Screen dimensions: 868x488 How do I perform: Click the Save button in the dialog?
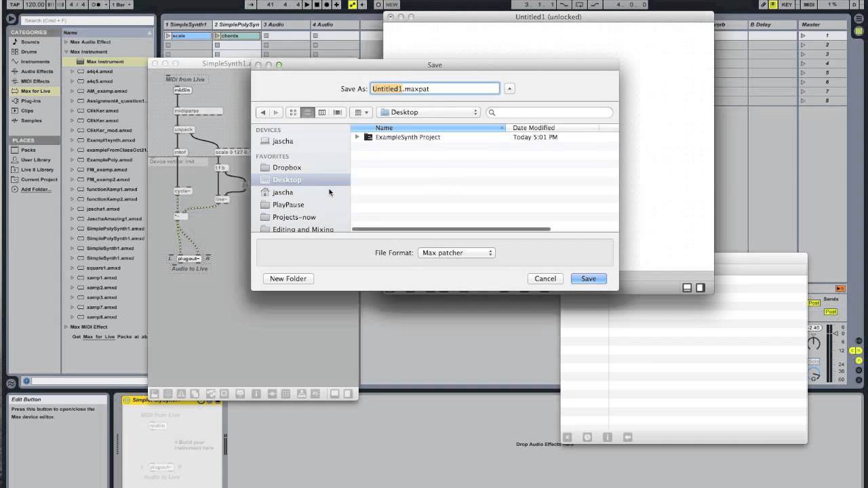588,279
